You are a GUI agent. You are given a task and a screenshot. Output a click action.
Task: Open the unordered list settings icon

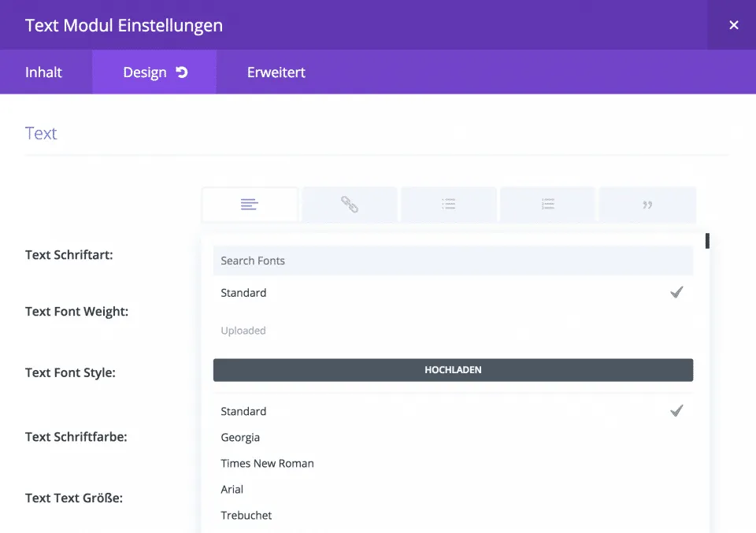[x=448, y=205]
